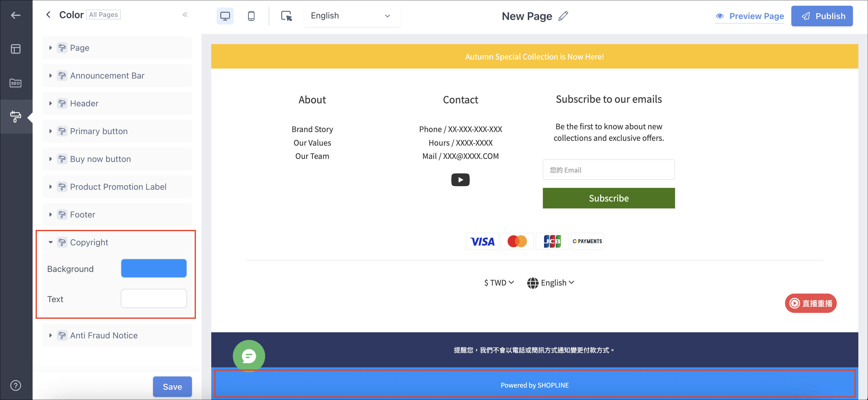Click the Phone / XX-XXXX-XXX-XXX contact line
868x400 pixels.
pos(460,129)
